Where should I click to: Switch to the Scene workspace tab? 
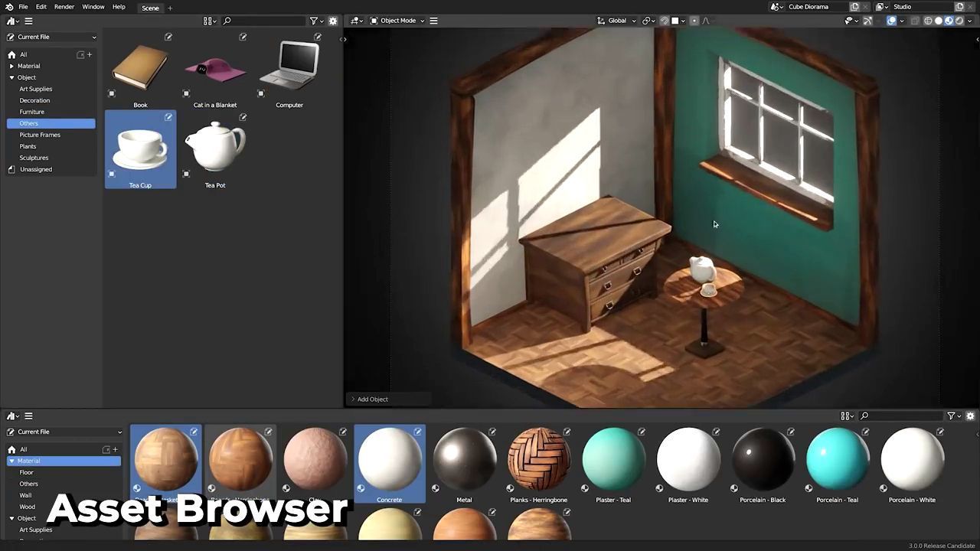pyautogui.click(x=150, y=8)
